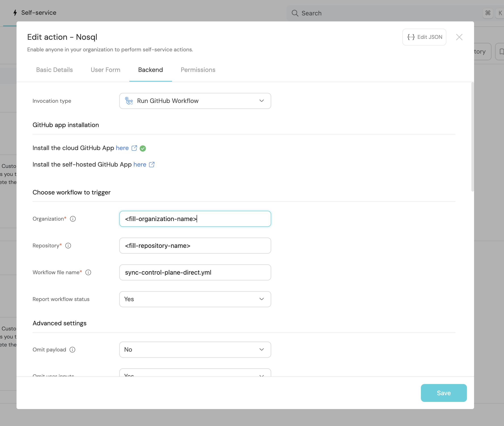The height and width of the screenshot is (426, 504).
Task: Open the Omit payload dropdown
Action: click(195, 350)
